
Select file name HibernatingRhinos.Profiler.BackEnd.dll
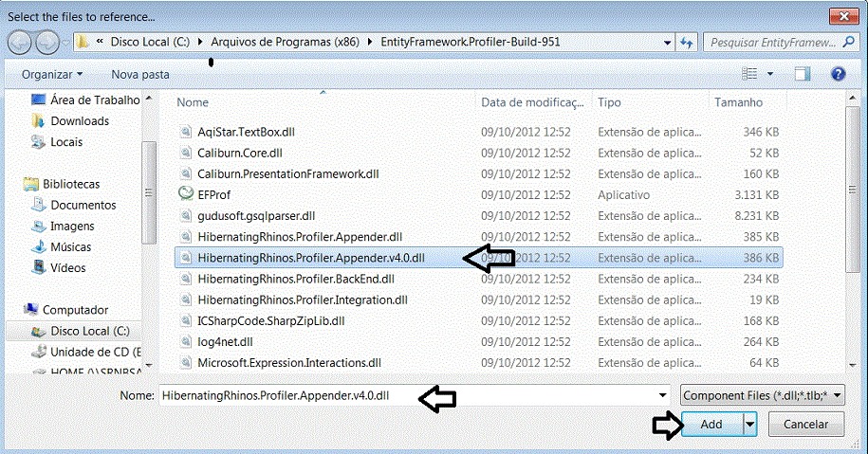tap(296, 280)
